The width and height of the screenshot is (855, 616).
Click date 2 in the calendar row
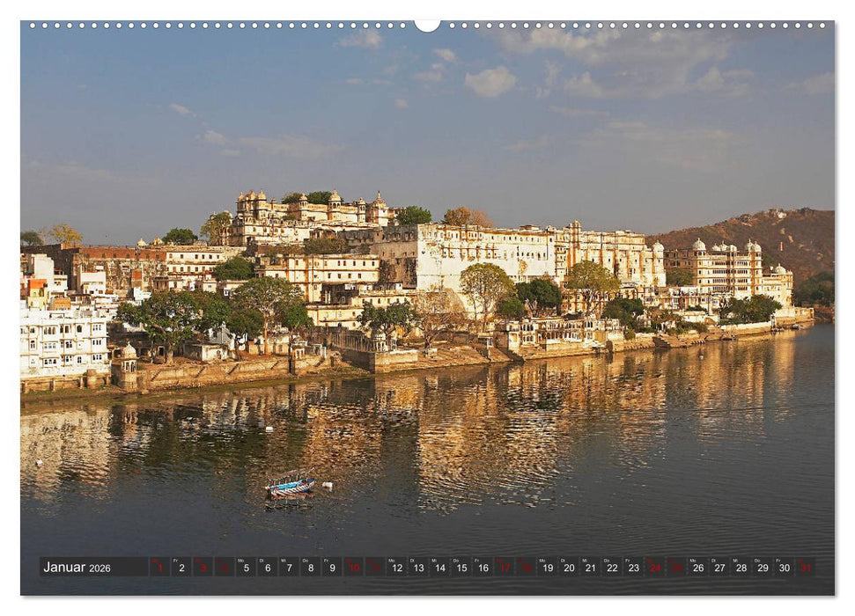coord(181,570)
